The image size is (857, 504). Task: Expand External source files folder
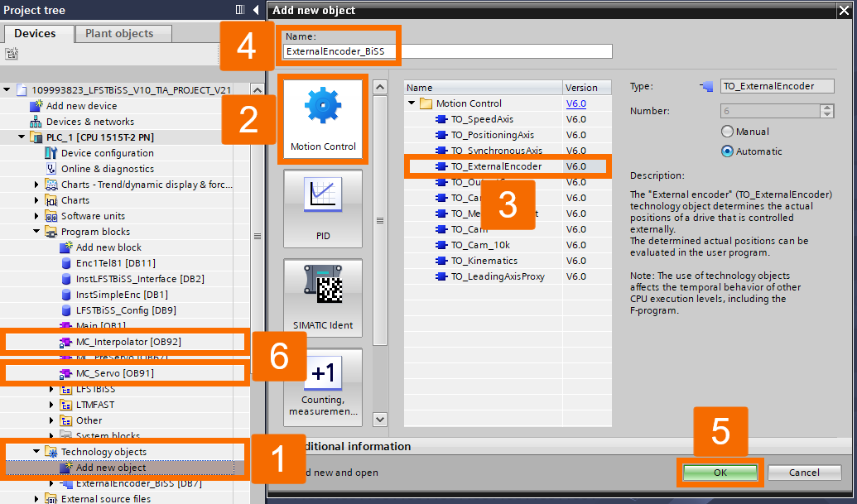[x=36, y=498]
